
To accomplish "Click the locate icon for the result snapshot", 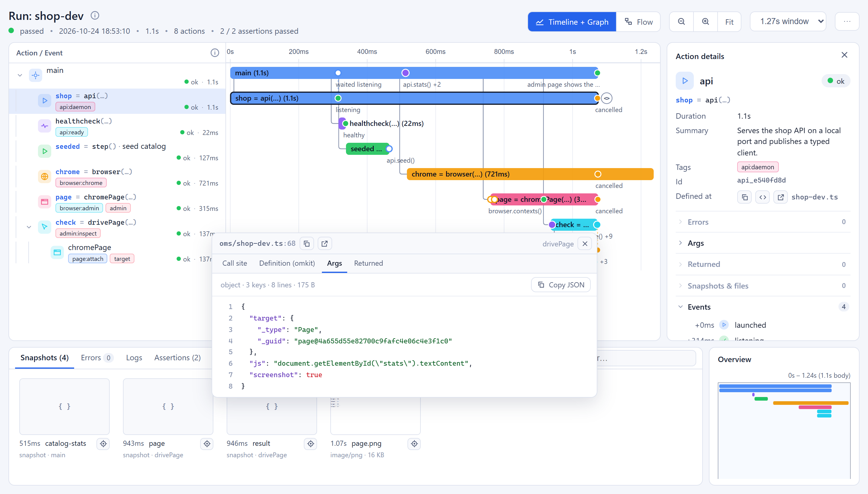I will point(311,443).
